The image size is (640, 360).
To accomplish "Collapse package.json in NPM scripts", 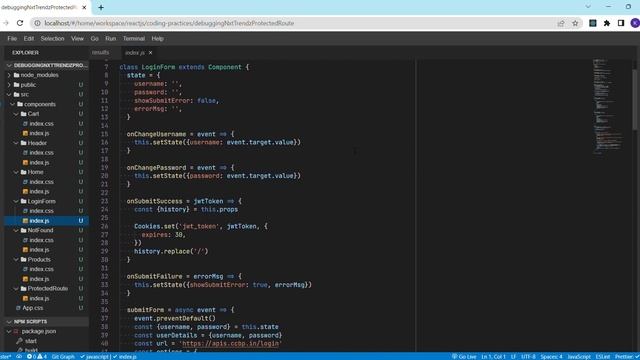I will [9, 331].
